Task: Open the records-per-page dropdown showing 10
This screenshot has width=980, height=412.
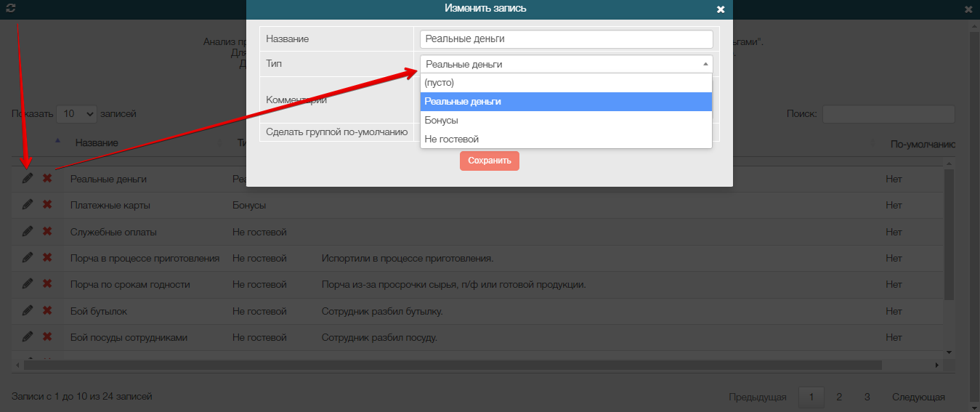Action: pos(76,114)
